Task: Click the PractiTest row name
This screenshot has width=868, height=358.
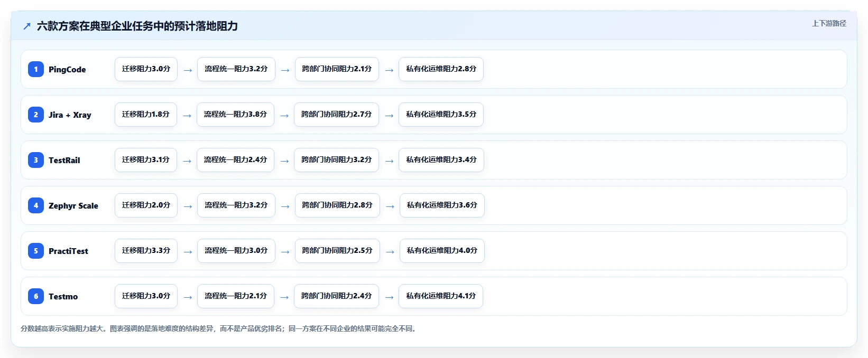Action: tap(68, 251)
